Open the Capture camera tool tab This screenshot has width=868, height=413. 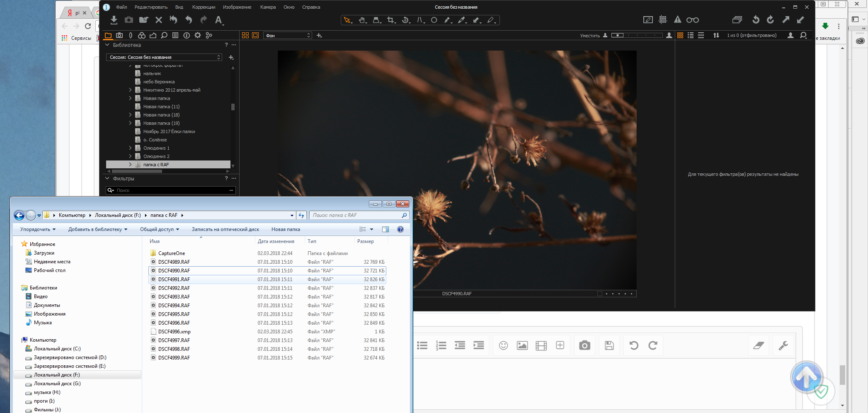[119, 35]
